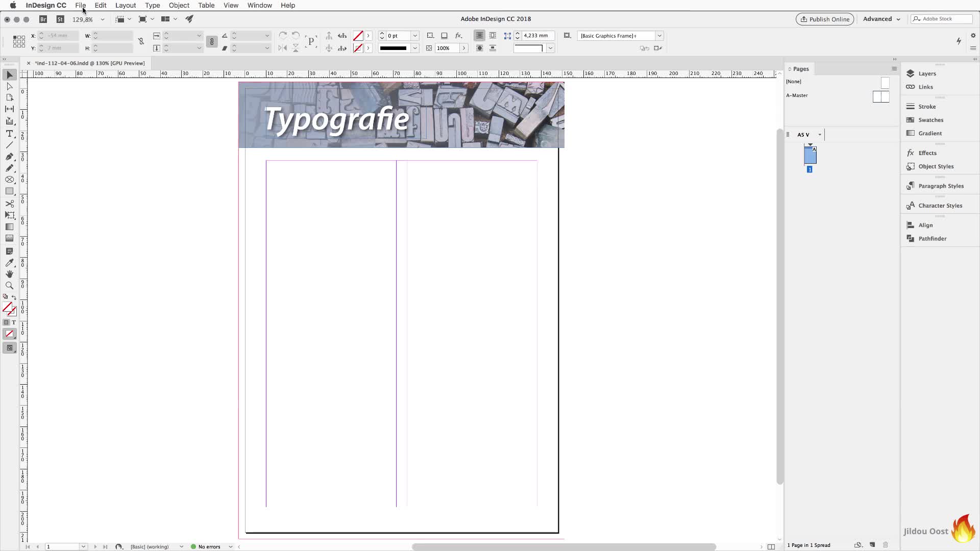
Task: Select the Rectangle tool
Action: tap(9, 191)
